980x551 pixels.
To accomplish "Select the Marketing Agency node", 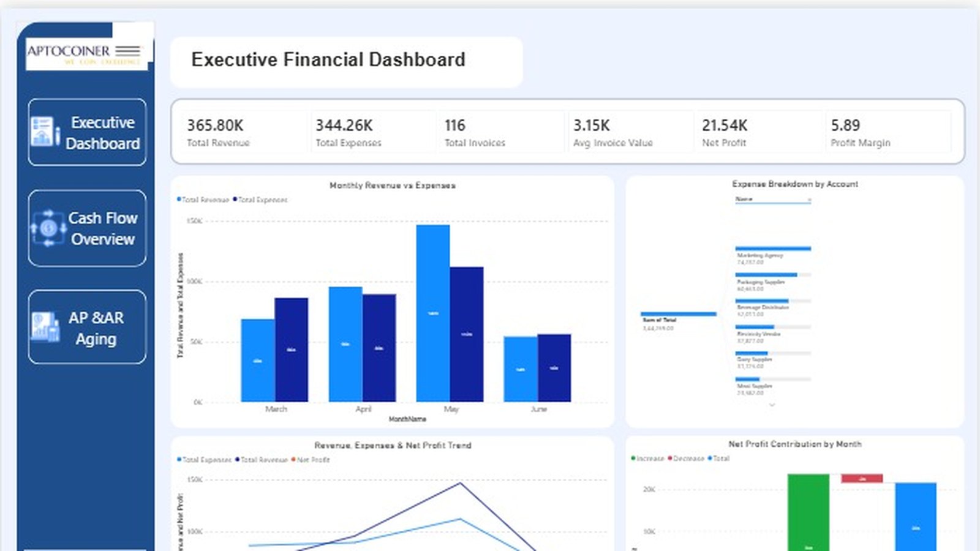I will click(773, 256).
